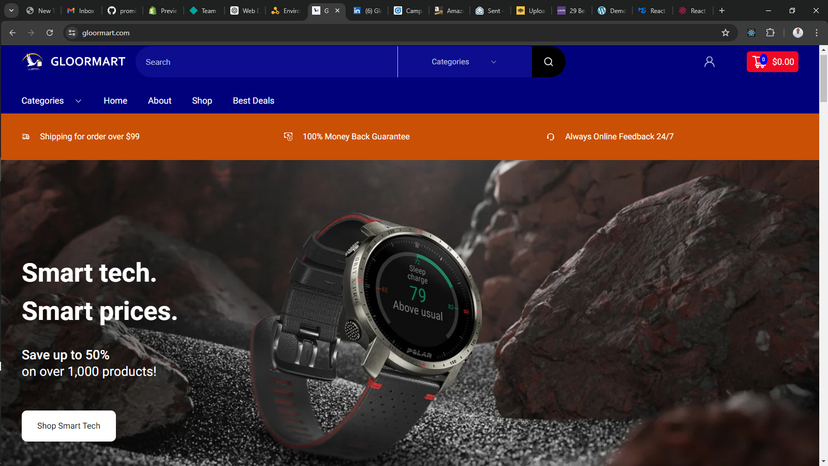The image size is (828, 466).
Task: Go to the Home page
Action: pyautogui.click(x=115, y=101)
